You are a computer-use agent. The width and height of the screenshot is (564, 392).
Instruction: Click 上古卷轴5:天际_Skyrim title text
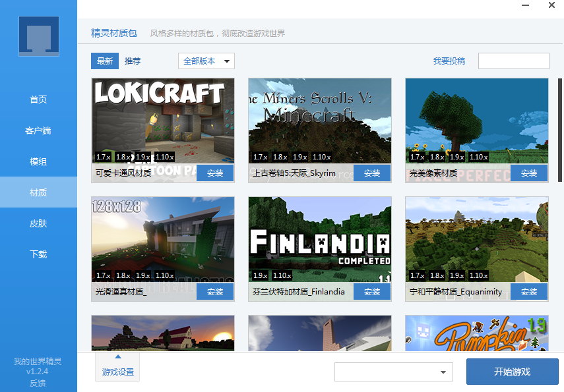pyautogui.click(x=294, y=173)
